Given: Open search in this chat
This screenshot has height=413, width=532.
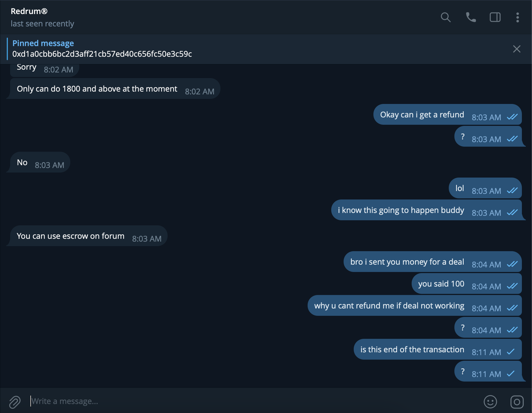Looking at the screenshot, I should coord(445,17).
